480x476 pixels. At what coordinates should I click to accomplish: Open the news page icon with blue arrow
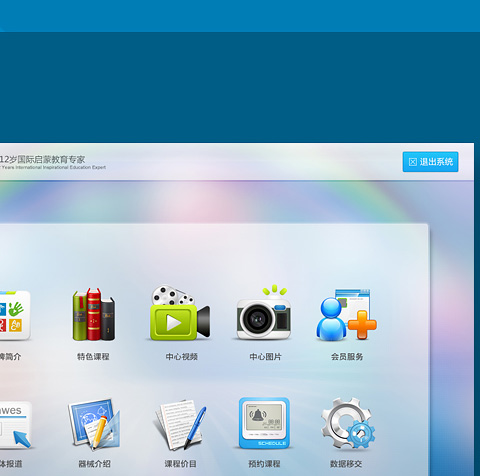tap(16, 425)
